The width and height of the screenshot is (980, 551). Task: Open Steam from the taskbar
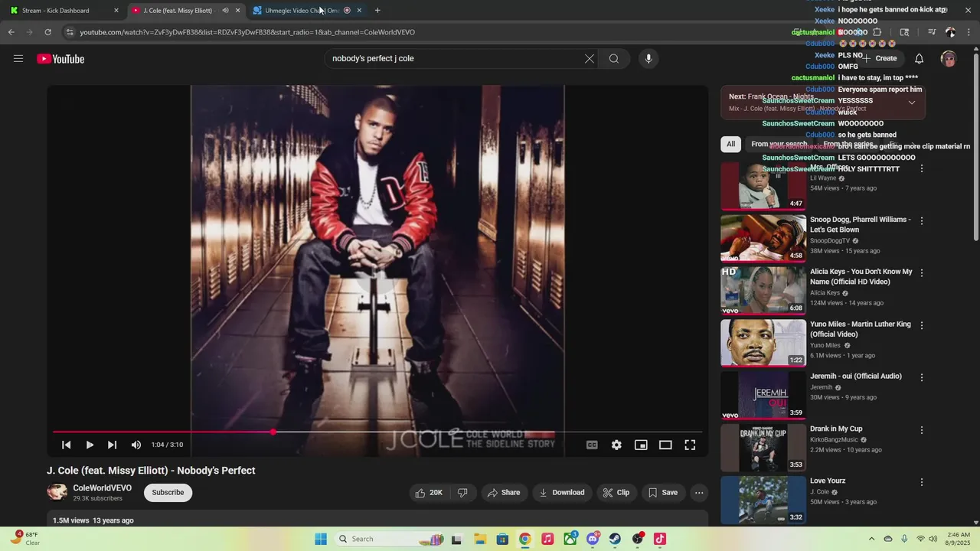tap(615, 539)
